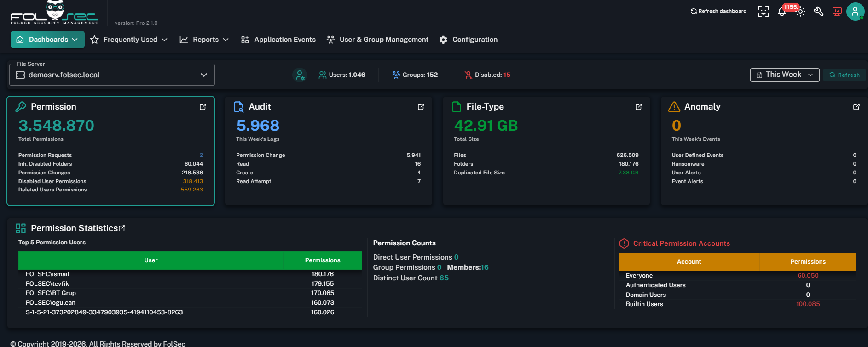Image resolution: width=868 pixels, height=347 pixels.
Task: Click the Critical Permission Accounts alert icon
Action: [x=624, y=243]
